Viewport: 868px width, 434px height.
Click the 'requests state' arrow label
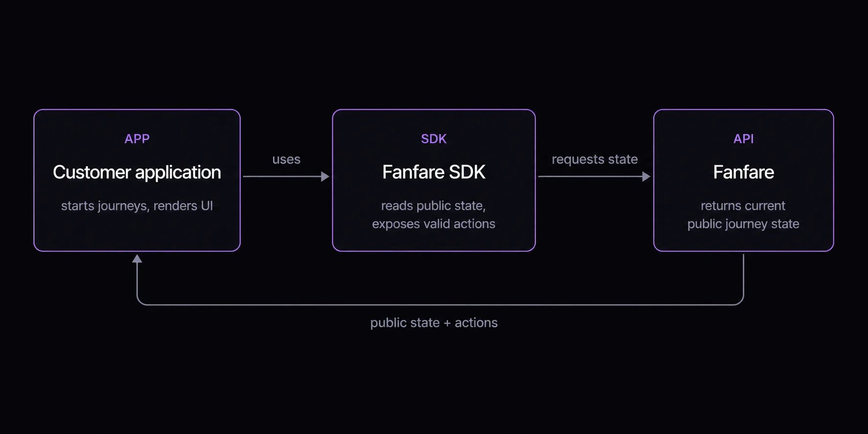tap(595, 160)
